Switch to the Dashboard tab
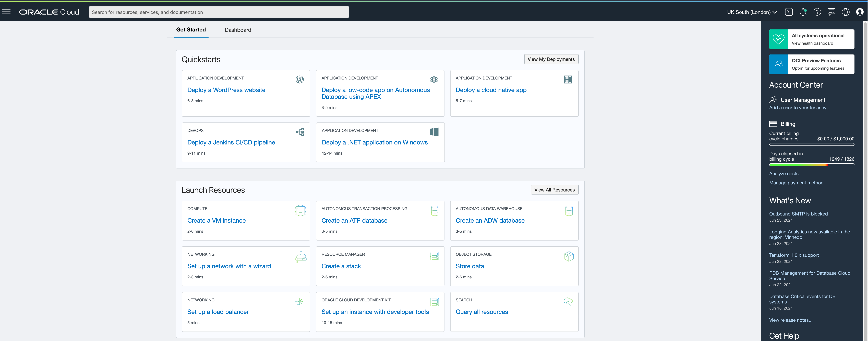 238,30
